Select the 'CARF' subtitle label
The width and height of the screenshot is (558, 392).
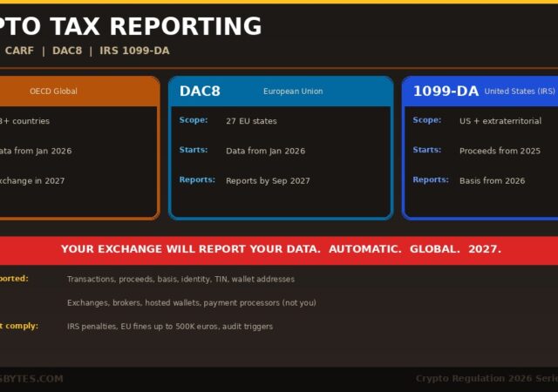tap(19, 51)
